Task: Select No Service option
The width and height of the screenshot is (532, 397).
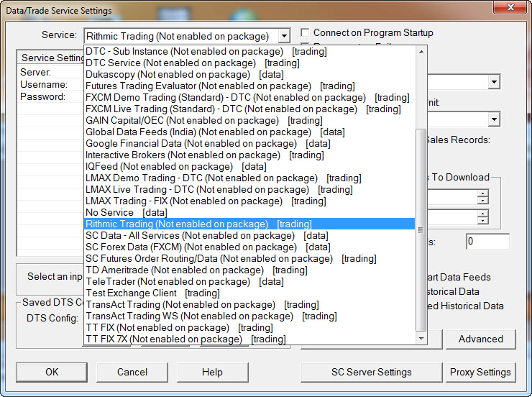Action: point(249,213)
